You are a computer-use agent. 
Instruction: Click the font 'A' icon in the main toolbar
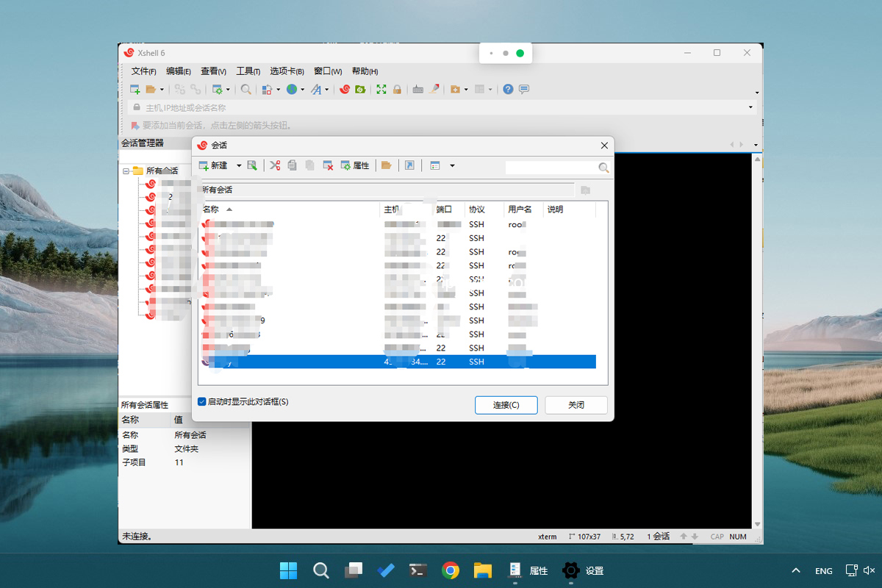316,89
